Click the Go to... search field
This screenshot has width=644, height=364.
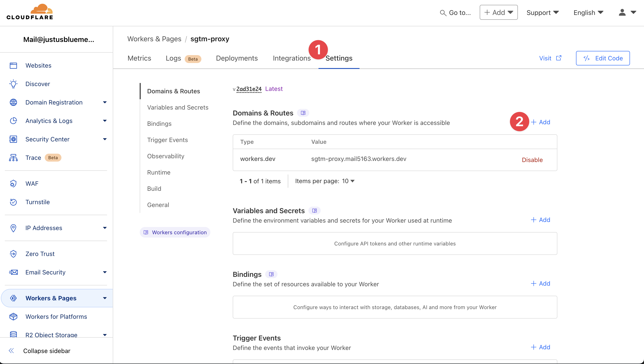click(x=456, y=13)
